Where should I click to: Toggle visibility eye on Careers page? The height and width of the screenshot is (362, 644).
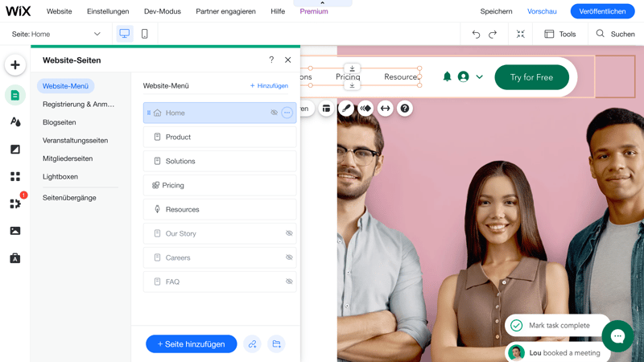(289, 257)
